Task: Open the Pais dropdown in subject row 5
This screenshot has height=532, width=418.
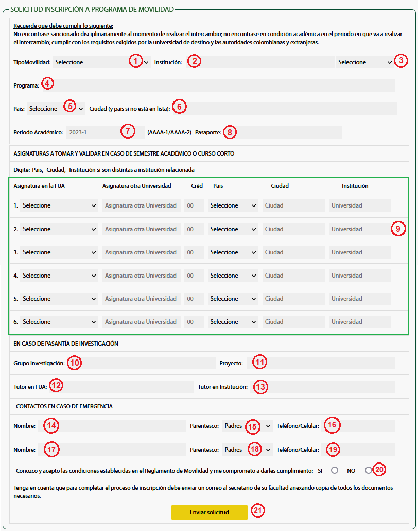Action: (x=233, y=299)
